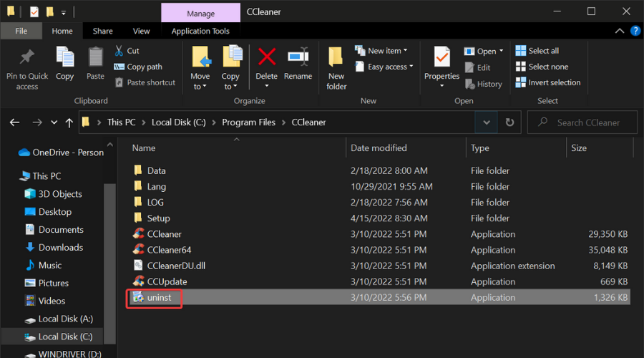Open the Easy access dropdown
Image resolution: width=644 pixels, height=358 pixels.
tap(384, 67)
